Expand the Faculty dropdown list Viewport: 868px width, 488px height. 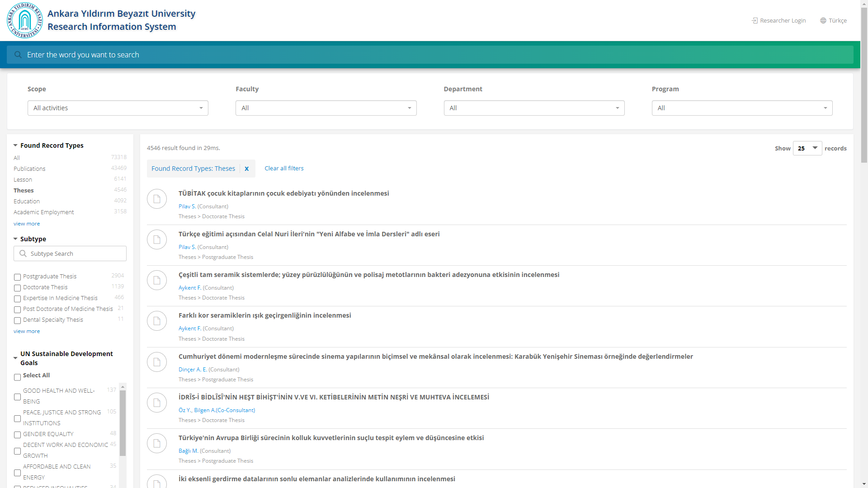coord(325,108)
